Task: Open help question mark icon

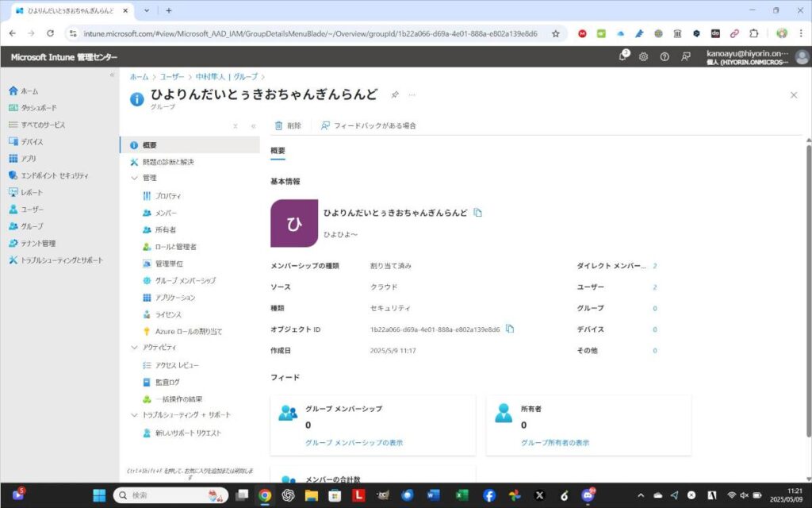Action: pos(665,57)
